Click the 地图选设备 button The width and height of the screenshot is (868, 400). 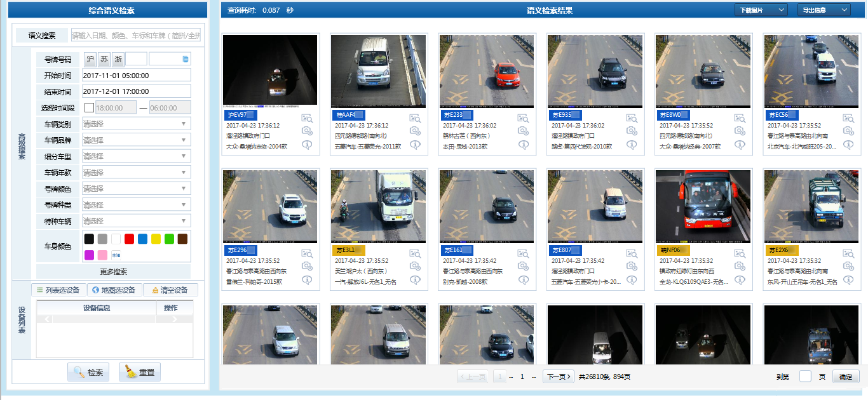coord(114,290)
